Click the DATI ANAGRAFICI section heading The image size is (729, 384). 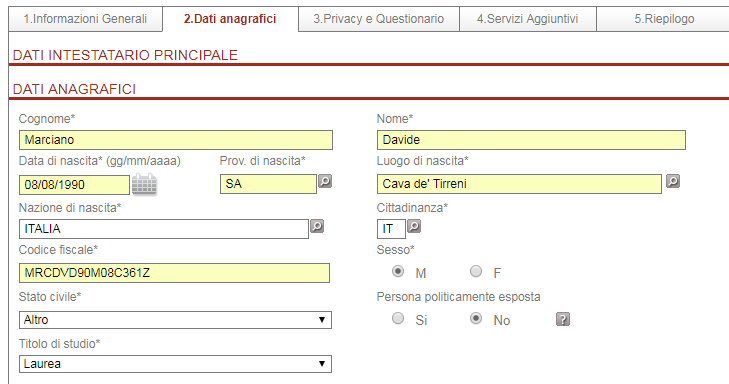(x=74, y=89)
